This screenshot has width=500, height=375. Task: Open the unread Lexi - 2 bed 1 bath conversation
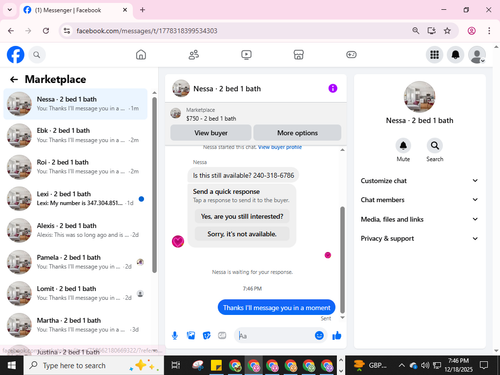75,199
